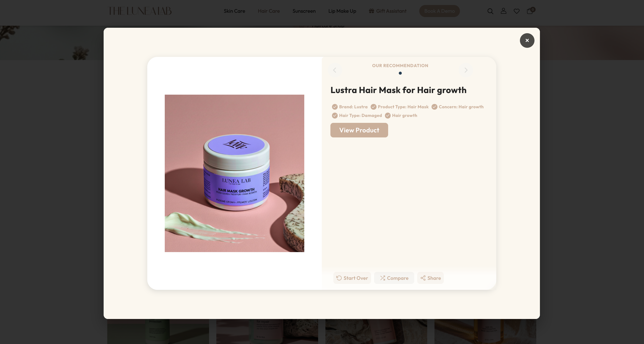Select the recommendation carousel dot indicator
Screen dimensions: 644x344
(400, 73)
